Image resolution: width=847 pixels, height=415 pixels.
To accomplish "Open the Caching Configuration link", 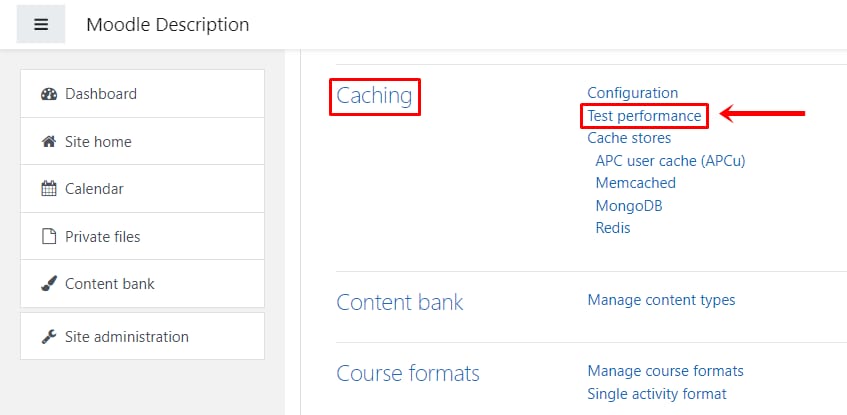I will [633, 93].
